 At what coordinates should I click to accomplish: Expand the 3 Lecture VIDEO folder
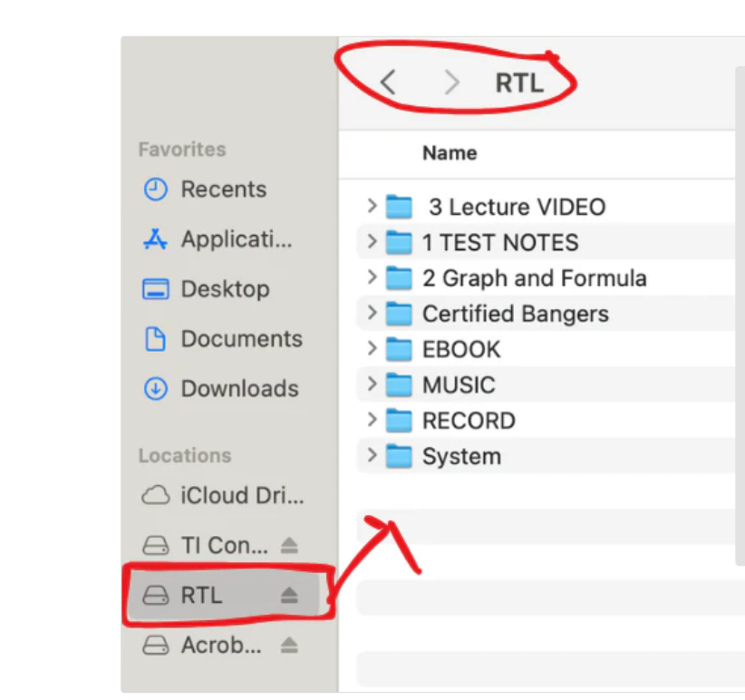tap(372, 206)
